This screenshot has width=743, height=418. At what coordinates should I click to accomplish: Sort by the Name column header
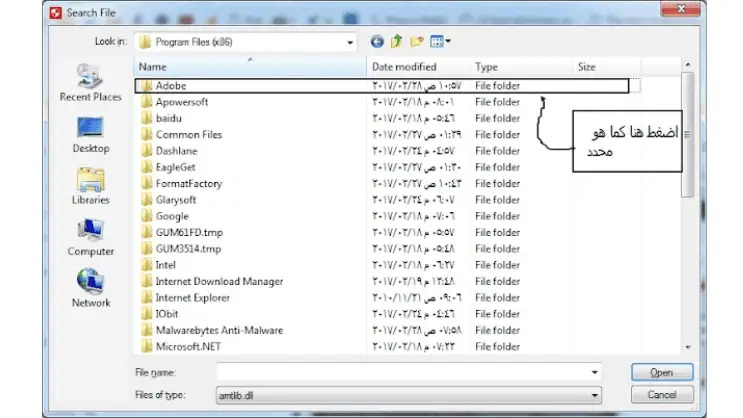coord(250,67)
